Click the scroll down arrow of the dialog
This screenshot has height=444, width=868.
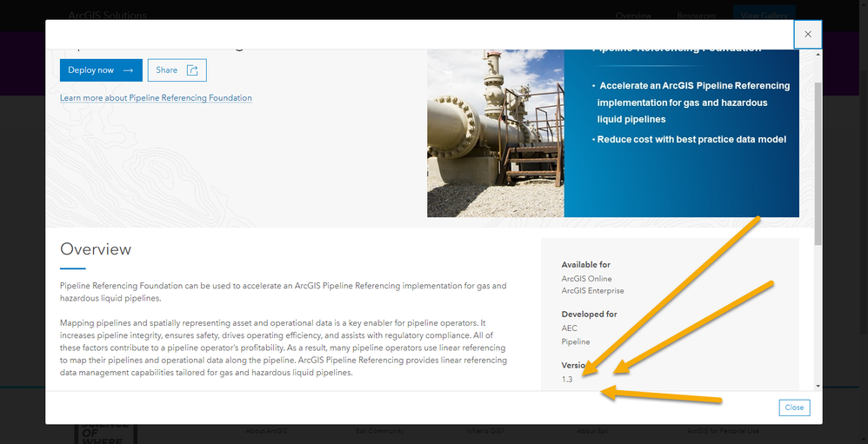coord(818,386)
